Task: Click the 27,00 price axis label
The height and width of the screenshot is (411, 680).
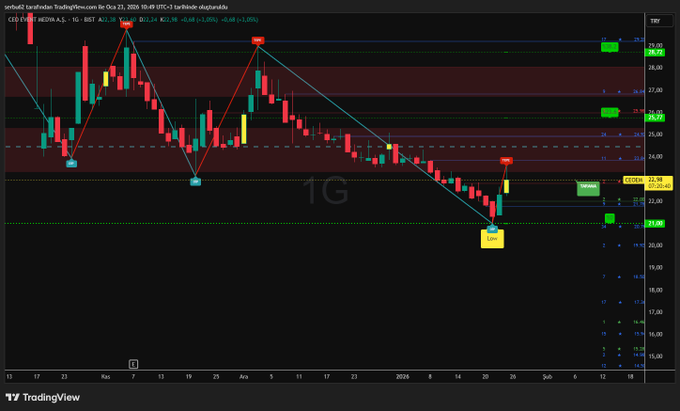Action: 655,90
